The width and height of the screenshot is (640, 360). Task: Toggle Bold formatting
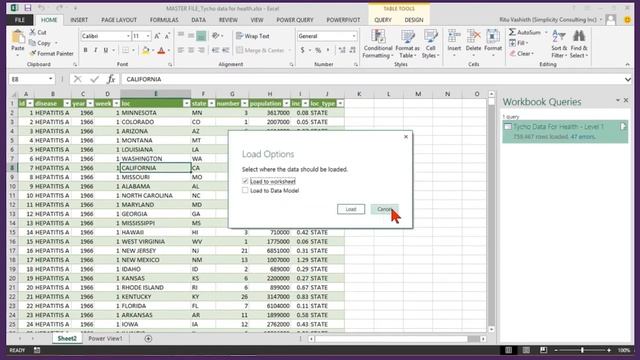click(x=85, y=50)
